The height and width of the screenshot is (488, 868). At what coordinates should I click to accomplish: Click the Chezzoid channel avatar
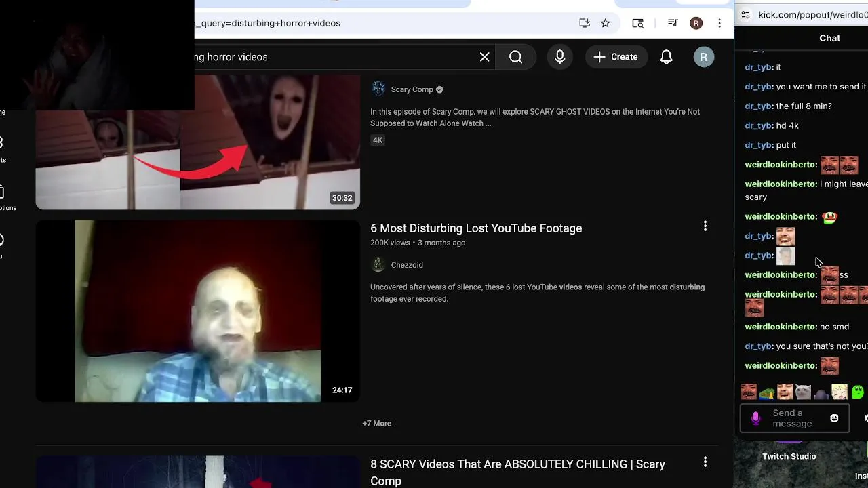coord(378,264)
